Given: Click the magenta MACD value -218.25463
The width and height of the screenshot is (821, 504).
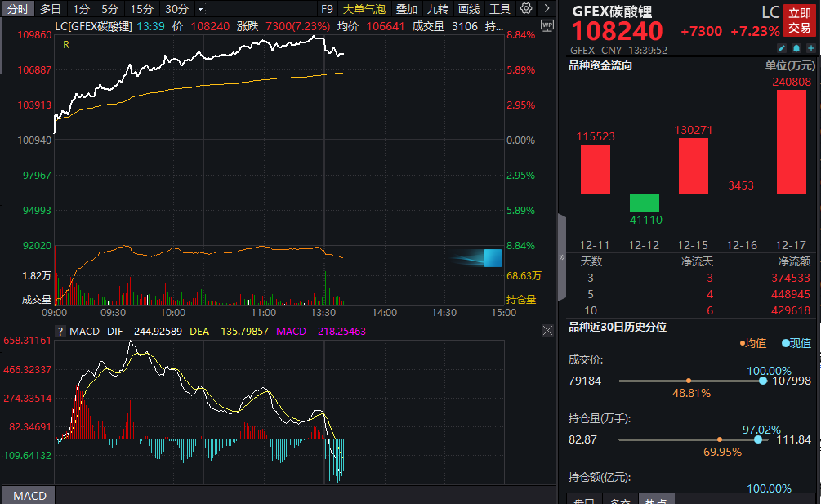Looking at the screenshot, I should pos(340,332).
